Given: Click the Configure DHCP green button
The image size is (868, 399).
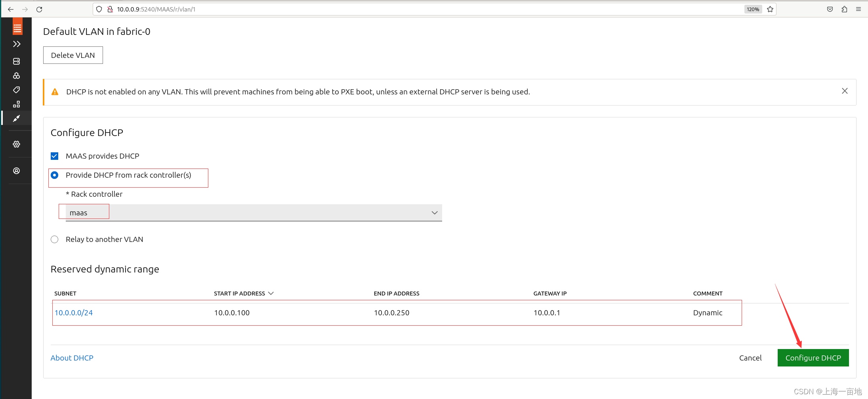Looking at the screenshot, I should tap(813, 358).
